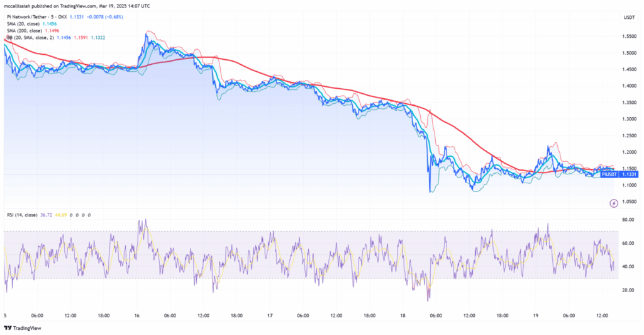Viewport: 644px width, 335px height.
Task: Click the RSI value 36.72 in legend
Action: coord(46,214)
